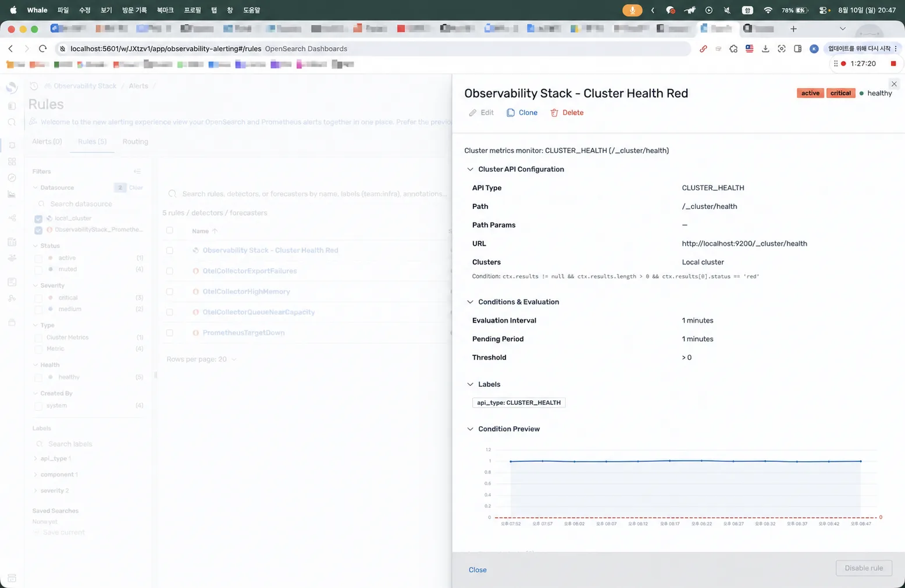The image size is (905, 588).
Task: Check the Cluster Metrics type filter
Action: 38,338
